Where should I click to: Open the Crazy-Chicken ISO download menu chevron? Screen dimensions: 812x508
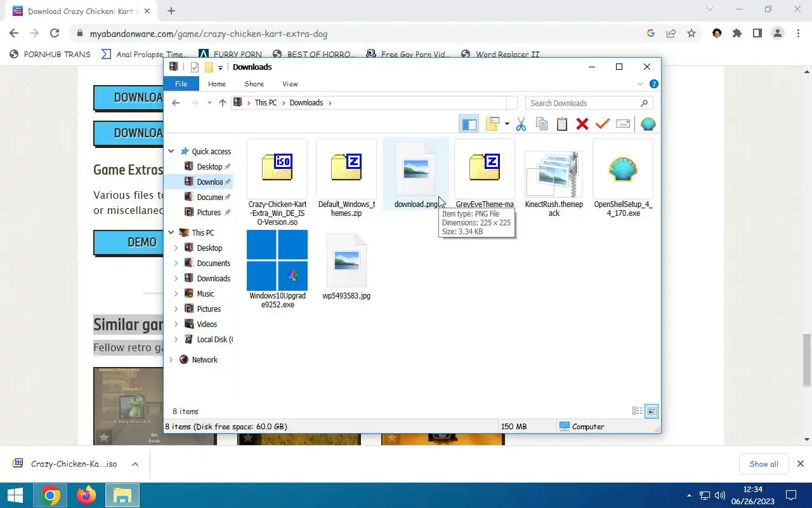(x=134, y=464)
